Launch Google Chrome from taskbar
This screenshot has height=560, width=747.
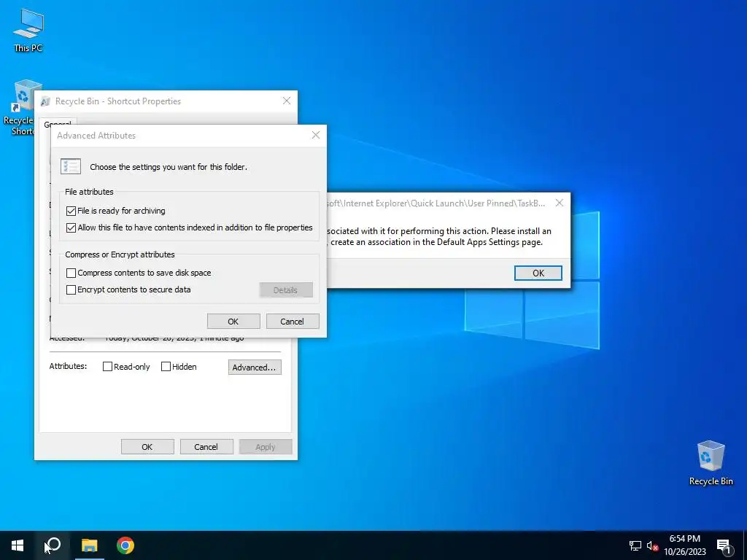tap(125, 545)
